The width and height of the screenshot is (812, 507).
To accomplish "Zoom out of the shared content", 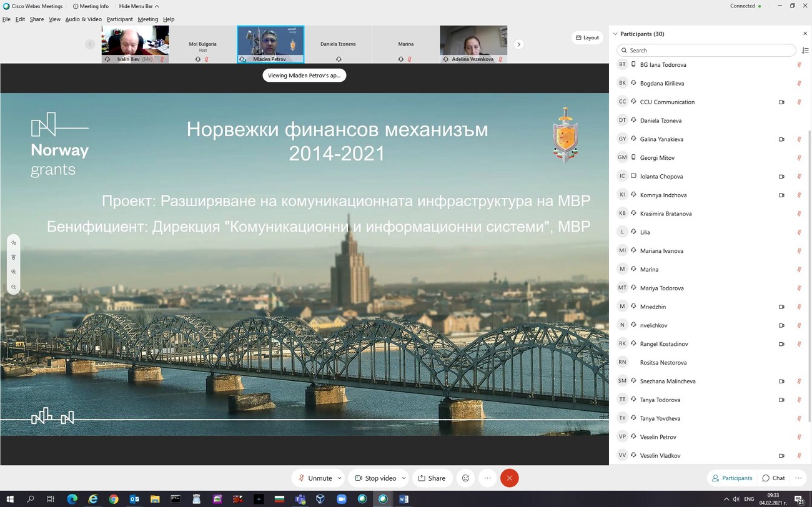I will point(14,287).
